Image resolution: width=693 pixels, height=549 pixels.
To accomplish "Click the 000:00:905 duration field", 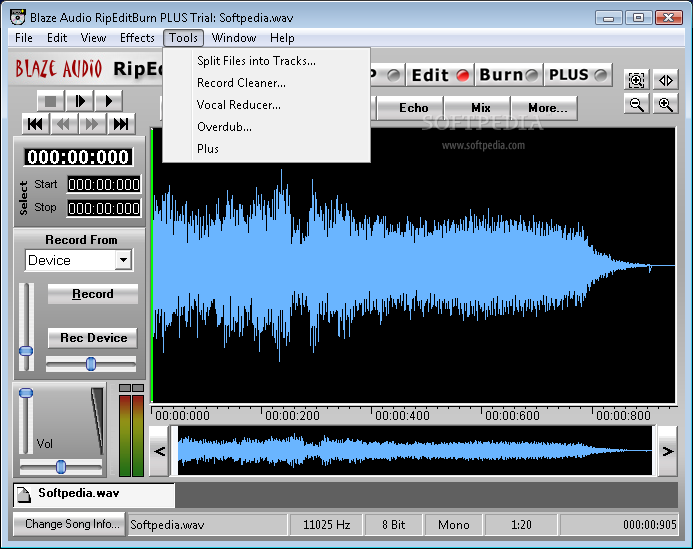I will (619, 525).
